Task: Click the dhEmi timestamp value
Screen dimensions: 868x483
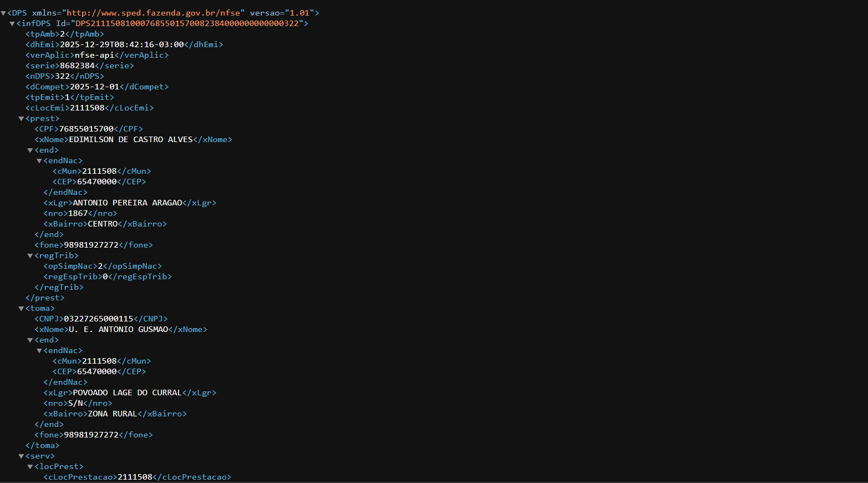Action: (x=121, y=44)
